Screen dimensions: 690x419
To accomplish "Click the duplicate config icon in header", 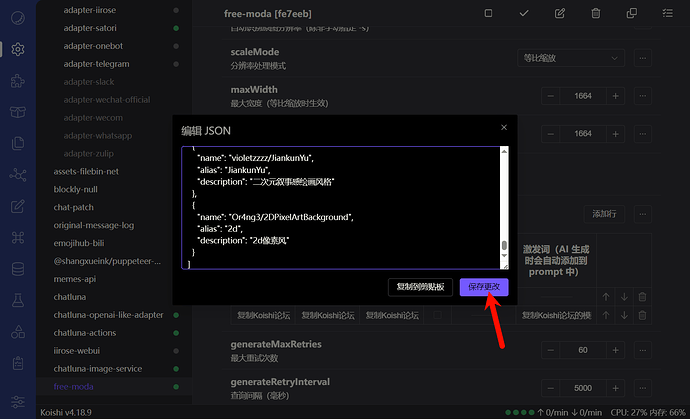I will click(632, 13).
